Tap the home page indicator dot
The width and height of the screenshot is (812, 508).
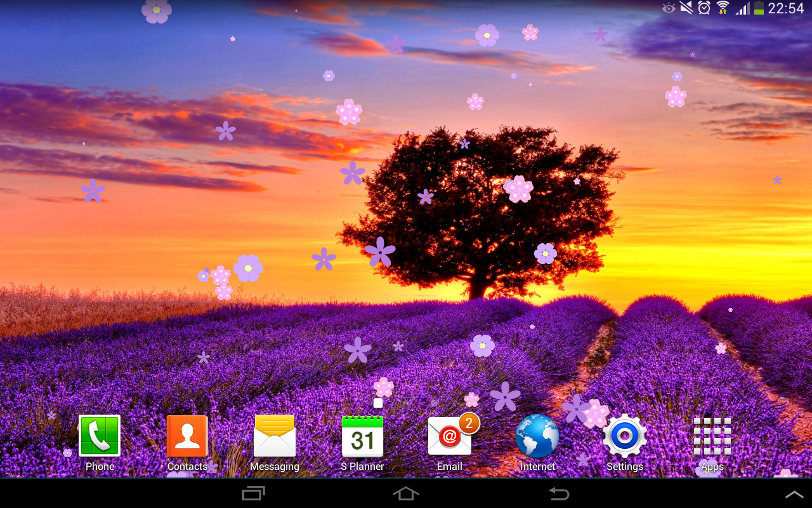(x=378, y=403)
